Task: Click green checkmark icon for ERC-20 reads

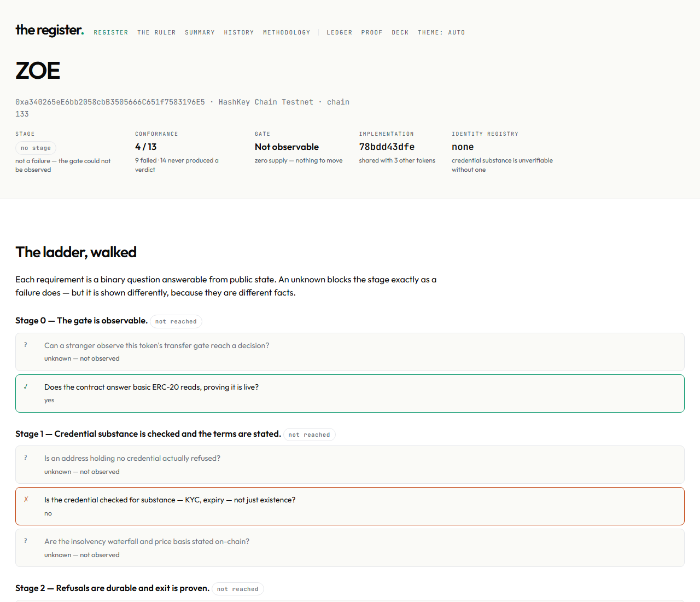Action: click(26, 386)
